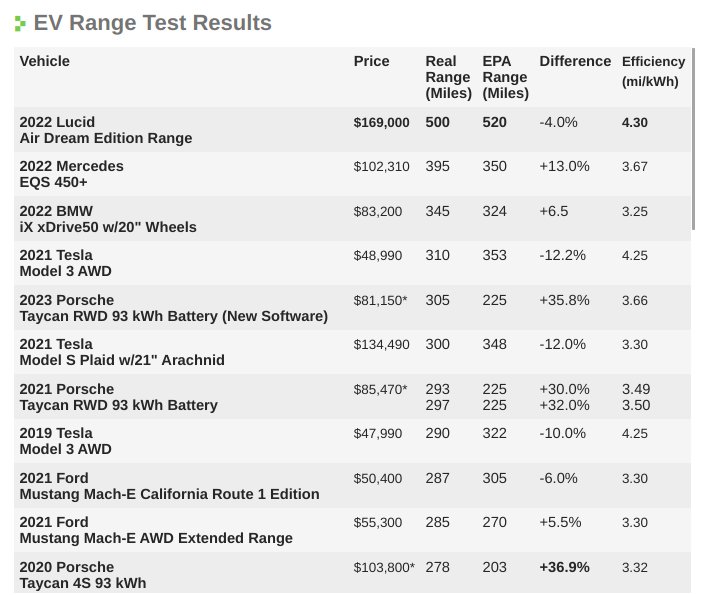Click the EV Range Test Results heading
Viewport: 701px width, 595px height.
[x=152, y=23]
